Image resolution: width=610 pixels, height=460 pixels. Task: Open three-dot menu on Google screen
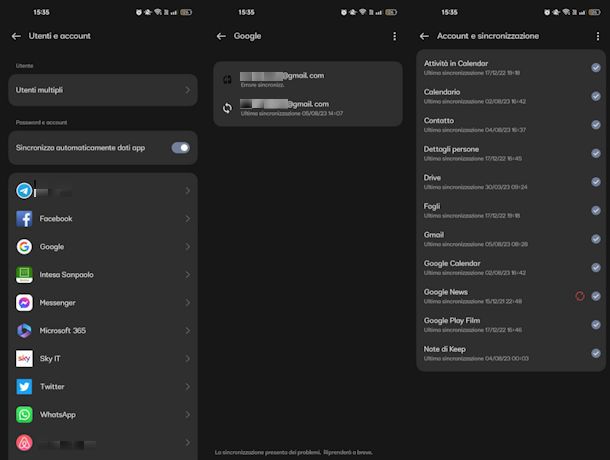click(x=394, y=36)
